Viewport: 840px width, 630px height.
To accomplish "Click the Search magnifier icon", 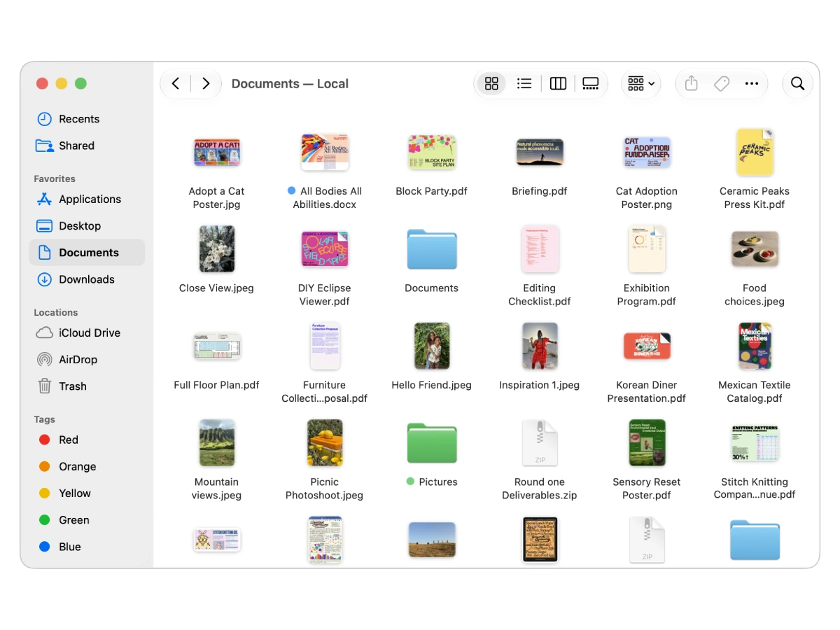I will tap(797, 84).
